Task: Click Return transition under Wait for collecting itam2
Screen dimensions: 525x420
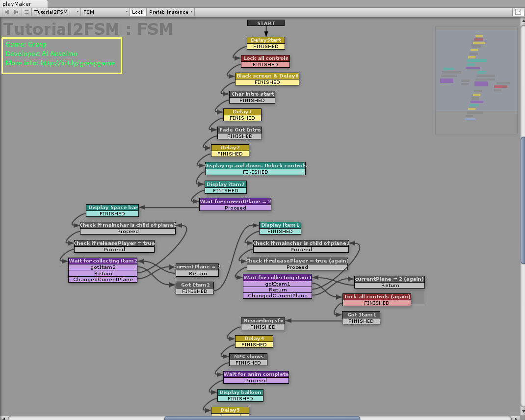Action: [x=103, y=274]
